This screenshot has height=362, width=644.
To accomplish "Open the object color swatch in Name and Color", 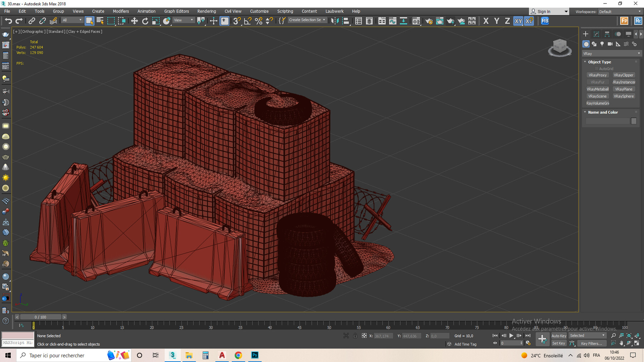I will [634, 121].
